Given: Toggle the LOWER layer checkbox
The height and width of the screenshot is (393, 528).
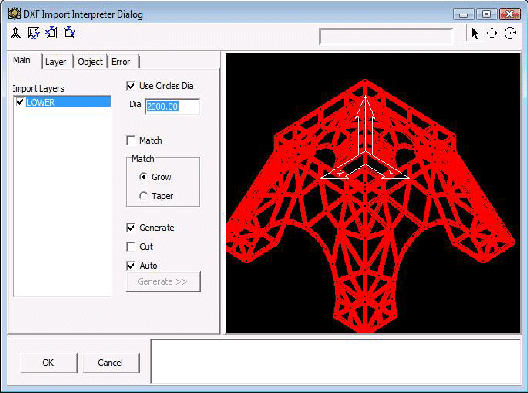Looking at the screenshot, I should click(20, 102).
